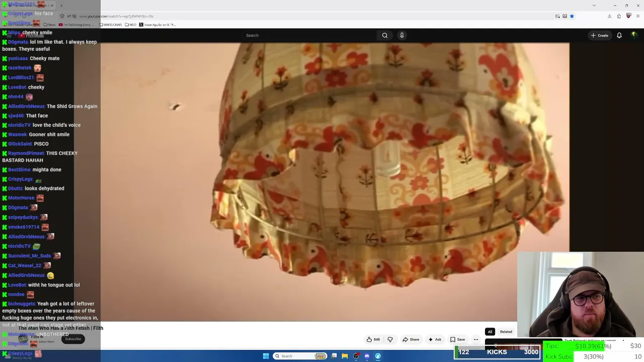
Task: Open the News bookmarks folder
Action: click(49, 25)
